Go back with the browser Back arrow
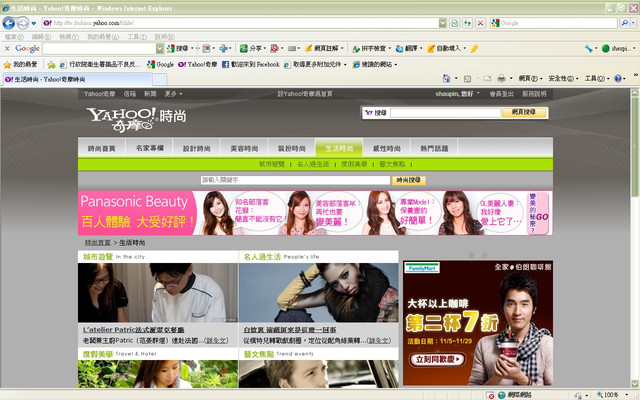The image size is (640, 400). coord(8,23)
